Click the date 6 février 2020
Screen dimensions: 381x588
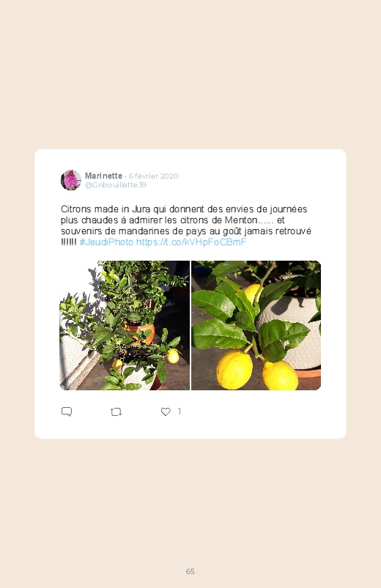(154, 176)
